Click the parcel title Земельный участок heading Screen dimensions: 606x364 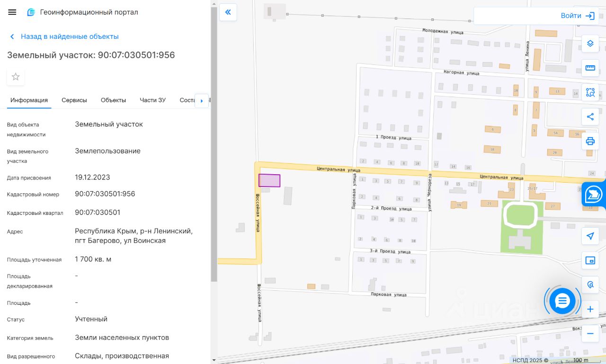pos(91,55)
